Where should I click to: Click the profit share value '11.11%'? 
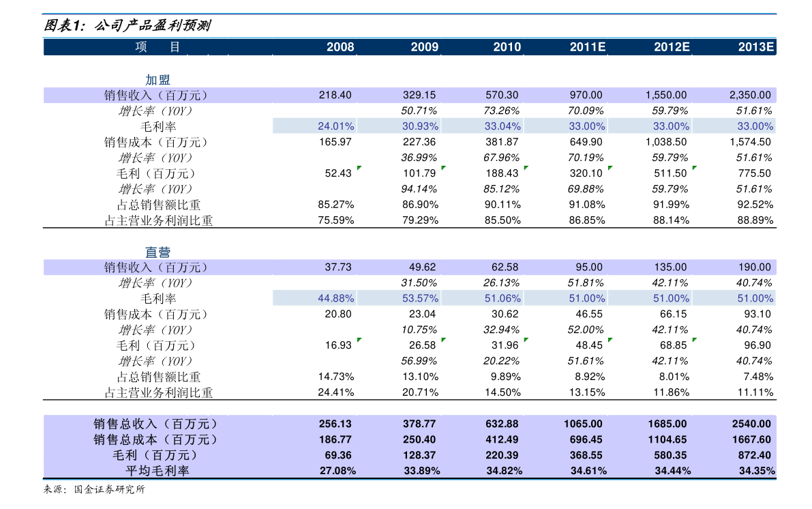click(755, 392)
